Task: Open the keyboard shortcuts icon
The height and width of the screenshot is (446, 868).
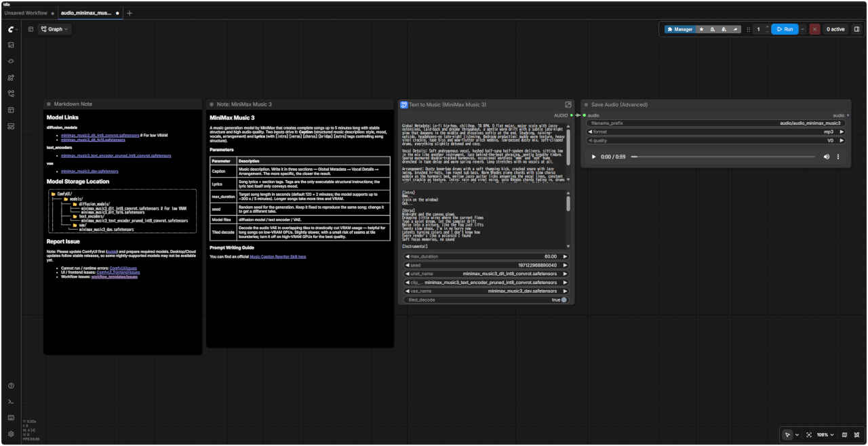Action: click(x=11, y=418)
